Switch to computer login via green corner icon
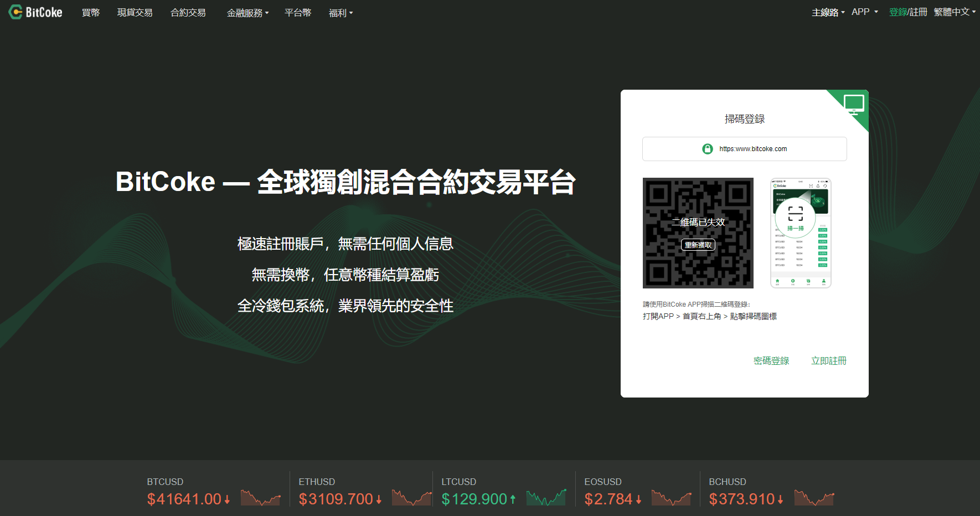980x516 pixels. [853, 104]
